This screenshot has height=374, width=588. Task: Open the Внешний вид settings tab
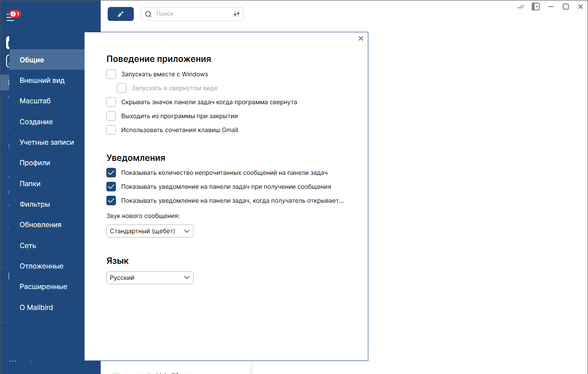(x=47, y=80)
